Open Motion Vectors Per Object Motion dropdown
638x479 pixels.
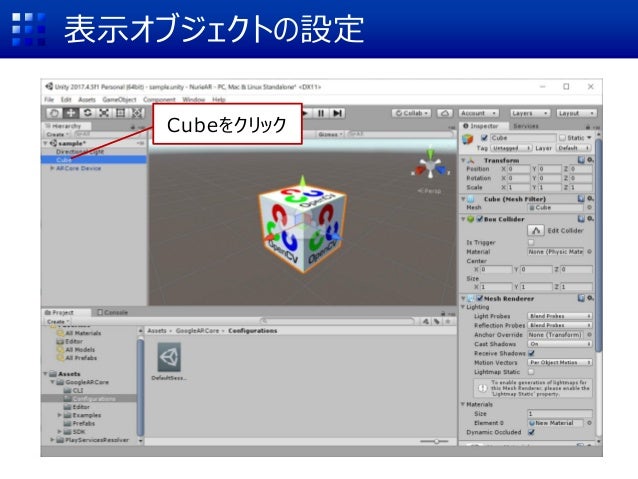[x=560, y=362]
